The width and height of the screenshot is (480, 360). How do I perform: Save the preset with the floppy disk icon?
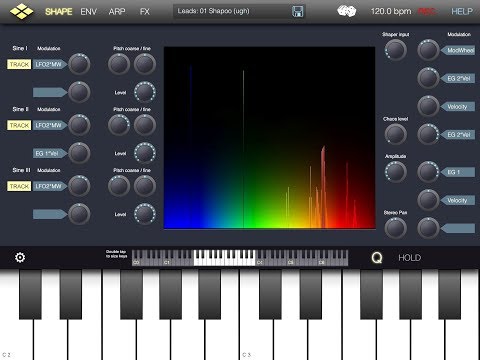pos(298,11)
